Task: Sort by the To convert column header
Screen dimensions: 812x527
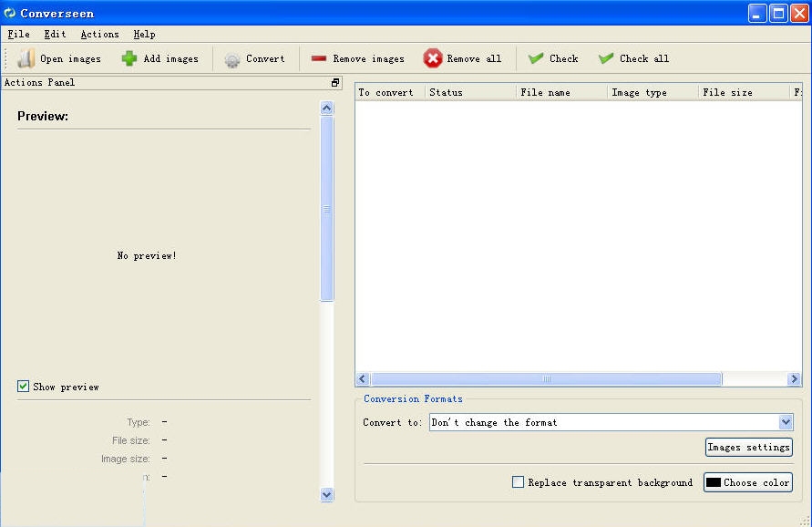Action: (390, 92)
